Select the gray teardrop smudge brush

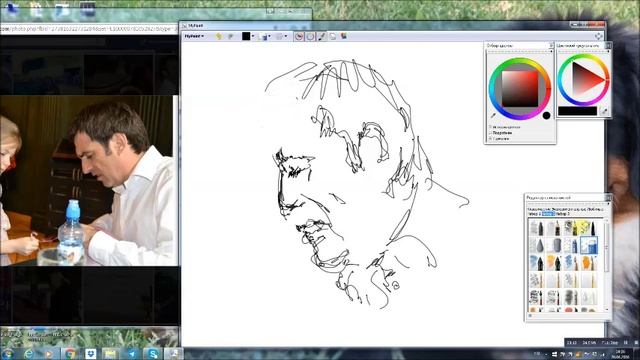536,246
